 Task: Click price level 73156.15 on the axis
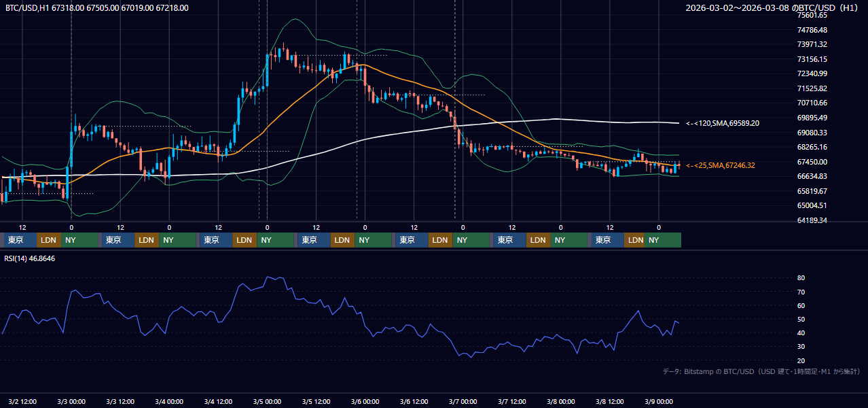point(812,59)
